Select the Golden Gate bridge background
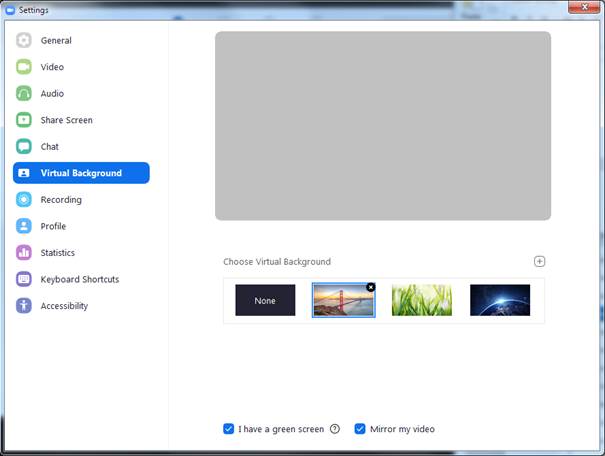Screen dimensions: 605x456 (x=343, y=300)
